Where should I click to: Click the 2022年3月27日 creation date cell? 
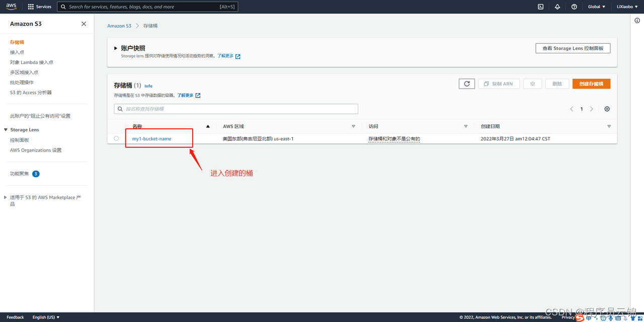click(515, 139)
